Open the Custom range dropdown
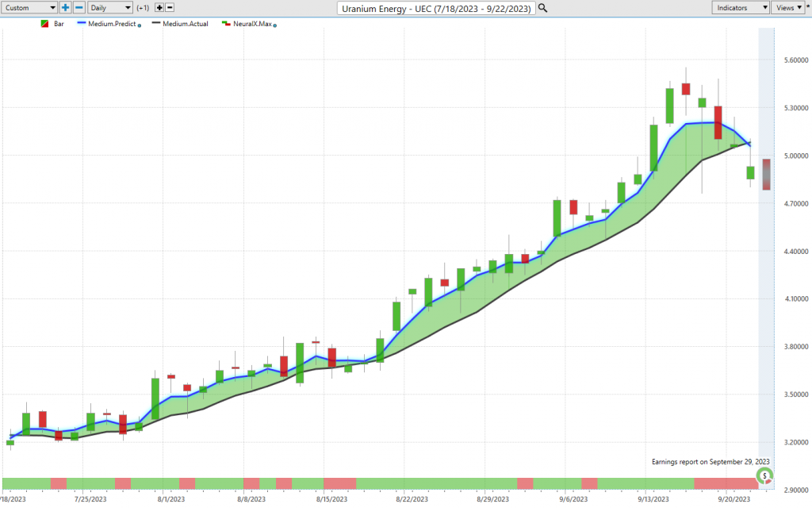 29,8
